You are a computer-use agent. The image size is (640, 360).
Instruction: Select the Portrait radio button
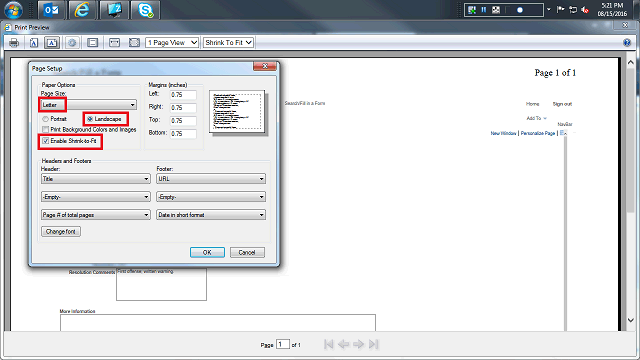pos(45,119)
